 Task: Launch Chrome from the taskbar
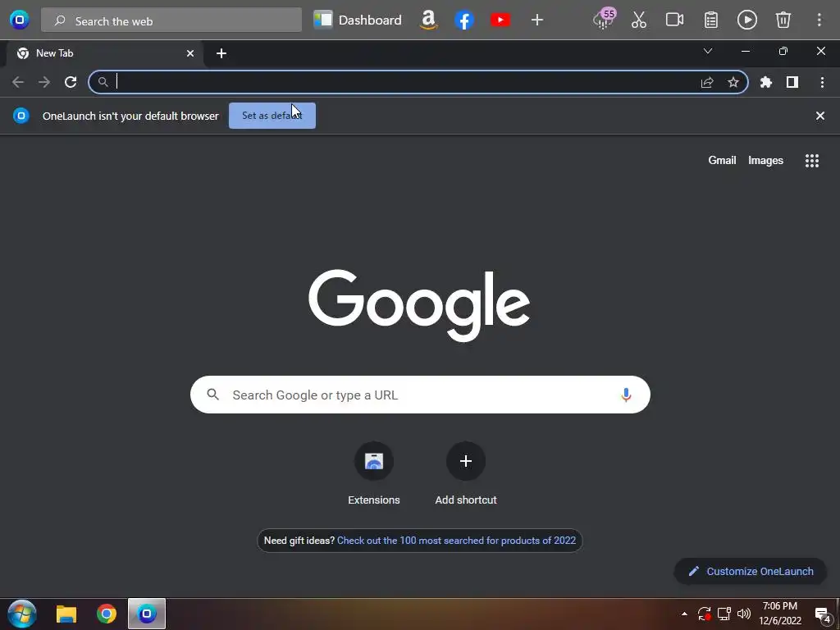click(x=107, y=614)
